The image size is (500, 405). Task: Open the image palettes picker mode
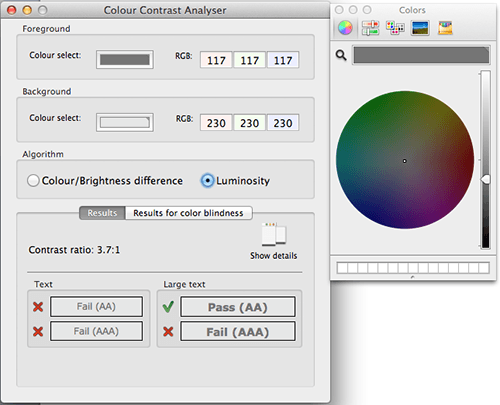tap(420, 28)
